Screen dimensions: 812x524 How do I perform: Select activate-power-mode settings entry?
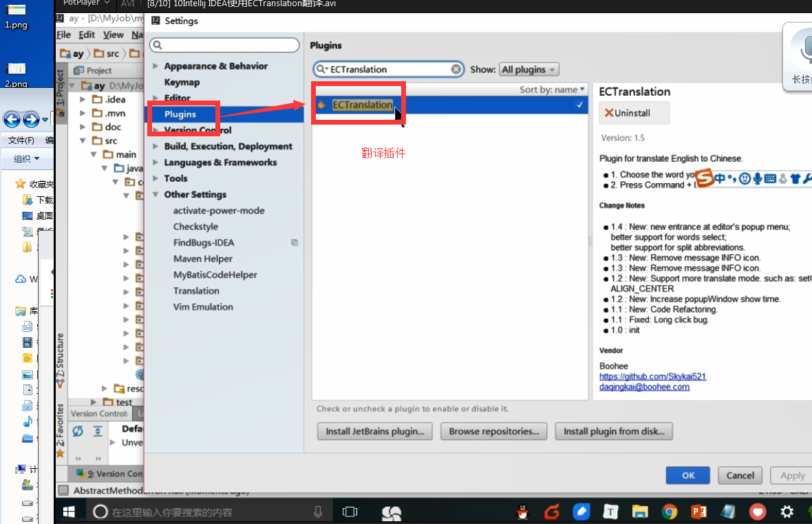pyautogui.click(x=219, y=211)
